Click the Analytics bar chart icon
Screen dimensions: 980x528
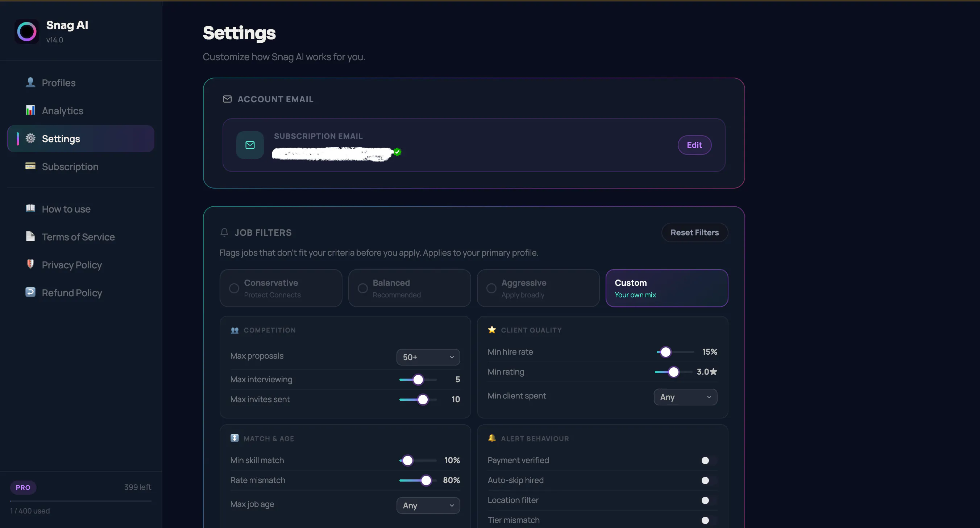click(30, 110)
